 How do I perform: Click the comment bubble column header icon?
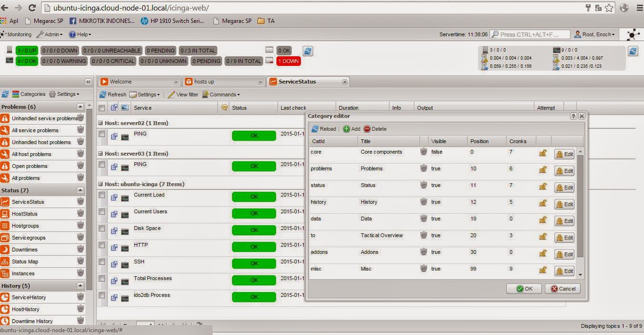pos(224,108)
